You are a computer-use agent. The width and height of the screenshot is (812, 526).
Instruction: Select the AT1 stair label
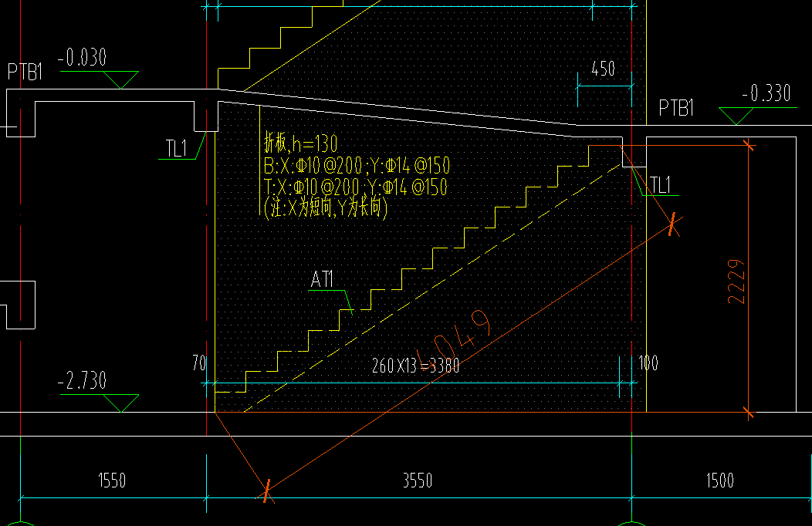[x=322, y=280]
